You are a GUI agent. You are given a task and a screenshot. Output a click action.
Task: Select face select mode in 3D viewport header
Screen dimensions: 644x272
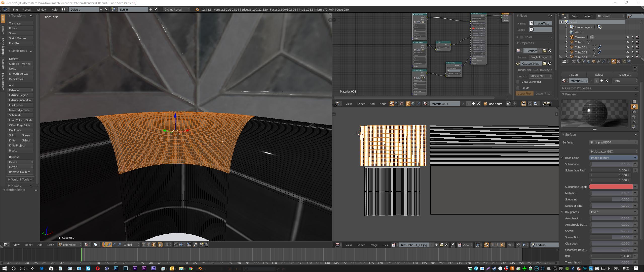coord(154,245)
